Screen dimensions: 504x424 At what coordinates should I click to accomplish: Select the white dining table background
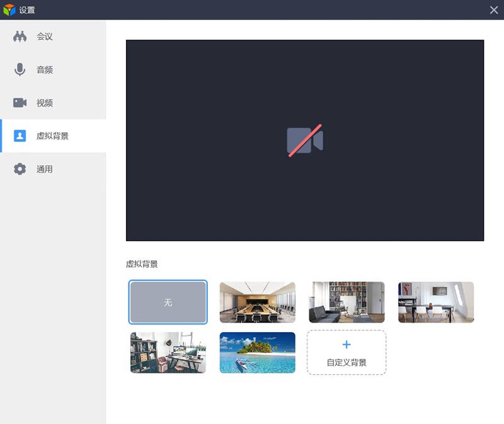click(x=436, y=302)
